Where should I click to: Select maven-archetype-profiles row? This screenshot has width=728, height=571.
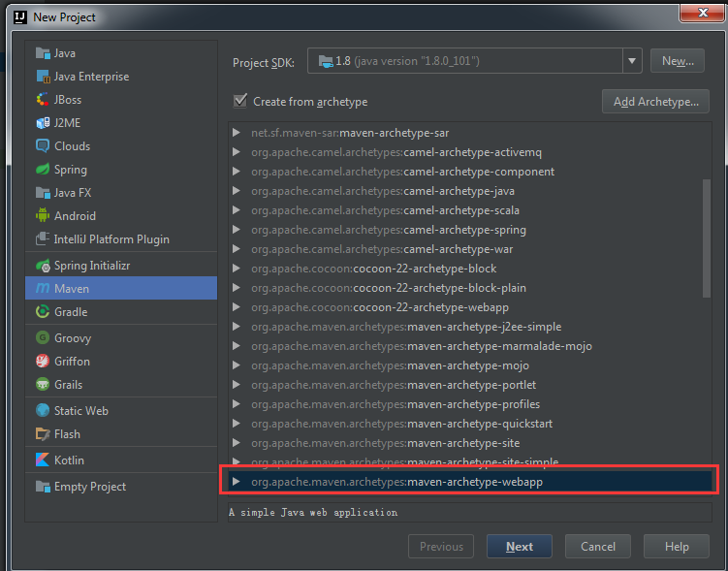point(470,404)
